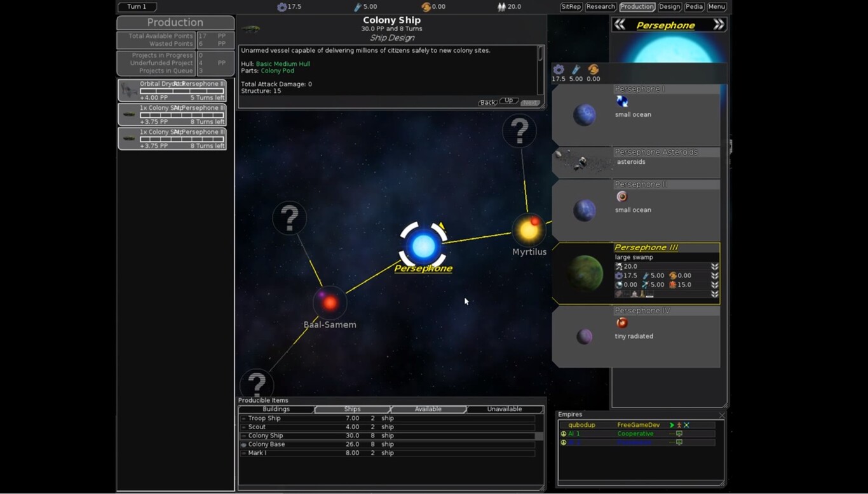Select Troop Ship in producible items list
This screenshot has width=868, height=494.
click(264, 418)
